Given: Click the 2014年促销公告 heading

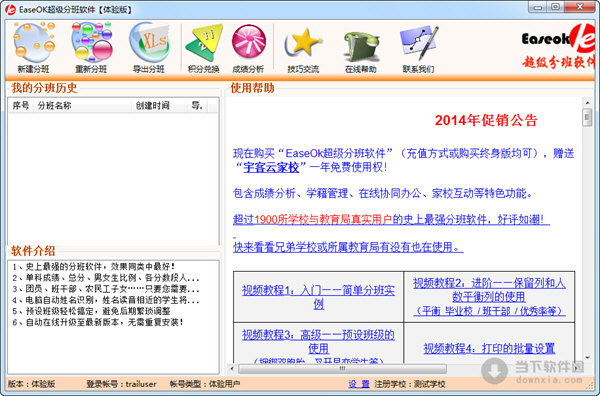Looking at the screenshot, I should pyautogui.click(x=486, y=120).
